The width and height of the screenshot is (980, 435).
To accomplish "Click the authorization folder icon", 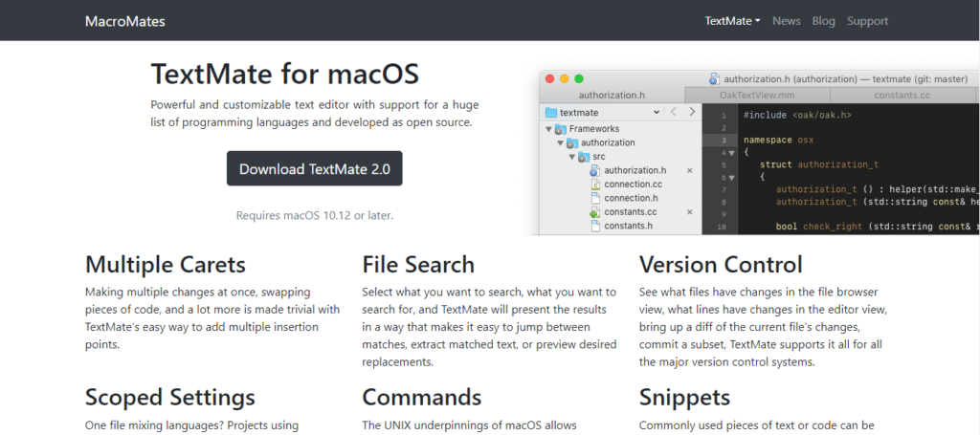I will (572, 142).
